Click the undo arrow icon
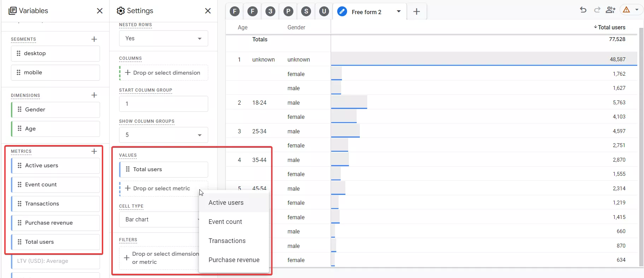 coord(583,10)
